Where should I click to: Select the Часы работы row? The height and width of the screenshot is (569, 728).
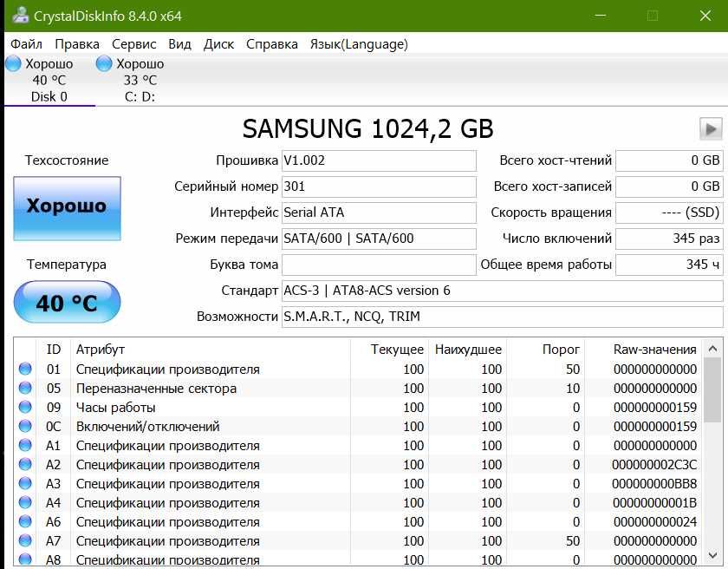pyautogui.click(x=359, y=407)
